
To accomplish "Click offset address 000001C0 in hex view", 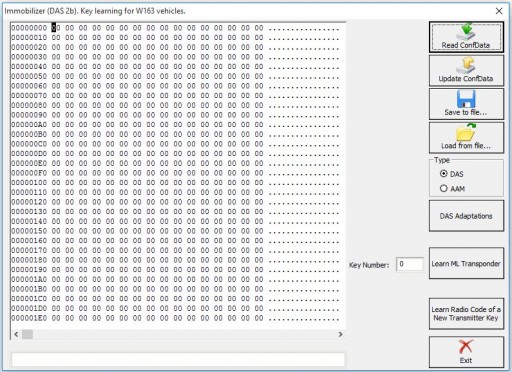I will click(x=29, y=298).
